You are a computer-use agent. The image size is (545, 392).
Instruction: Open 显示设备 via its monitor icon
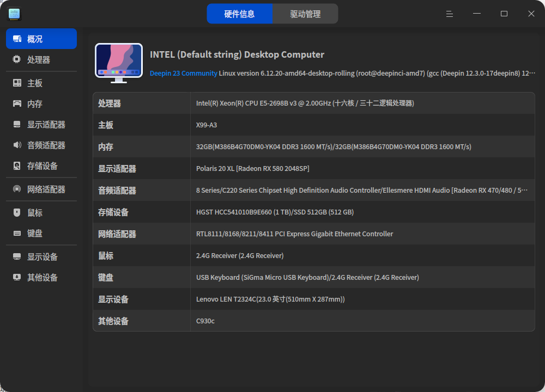(17, 256)
